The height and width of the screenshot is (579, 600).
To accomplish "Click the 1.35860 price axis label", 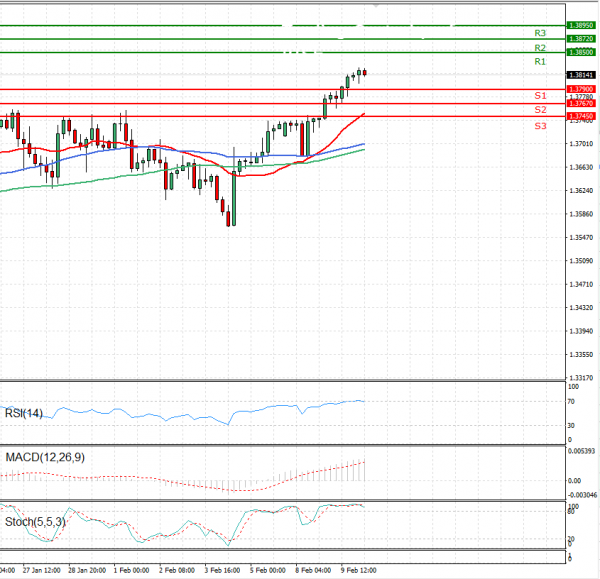I will pos(581,214).
